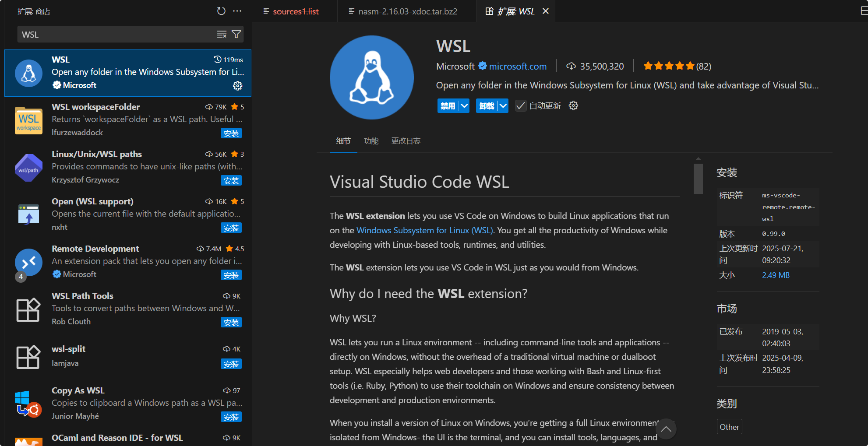Refresh the extensions list
868x446 pixels.
tap(221, 11)
